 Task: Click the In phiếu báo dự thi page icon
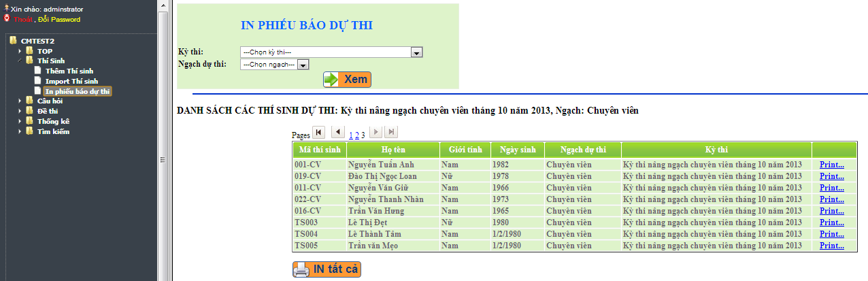(x=38, y=90)
